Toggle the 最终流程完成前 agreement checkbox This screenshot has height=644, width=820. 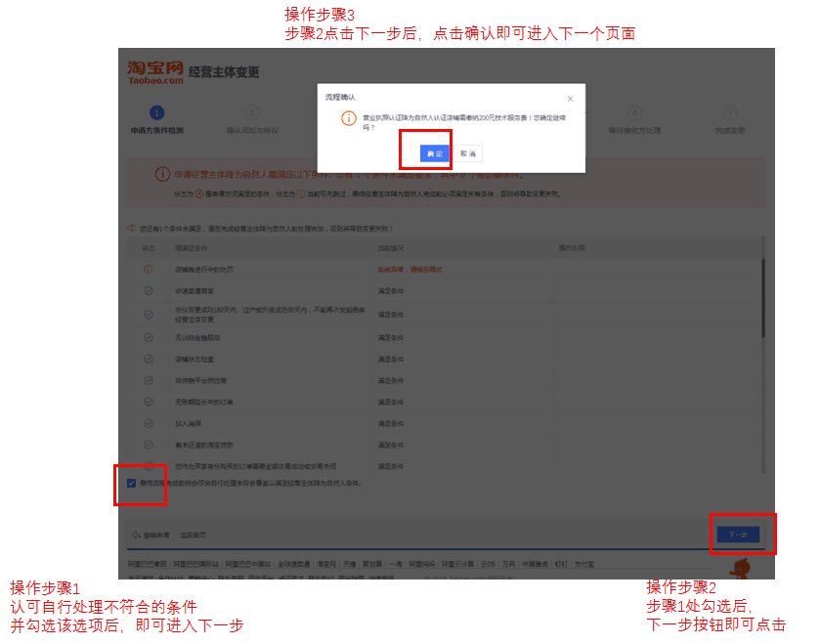tap(131, 483)
